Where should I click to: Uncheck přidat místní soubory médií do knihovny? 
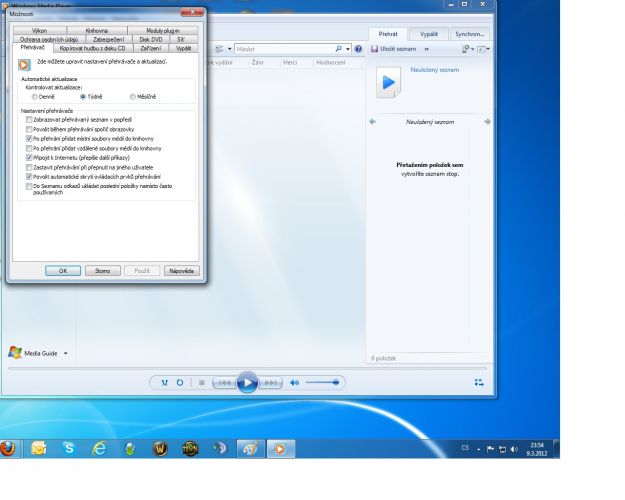pyautogui.click(x=29, y=139)
